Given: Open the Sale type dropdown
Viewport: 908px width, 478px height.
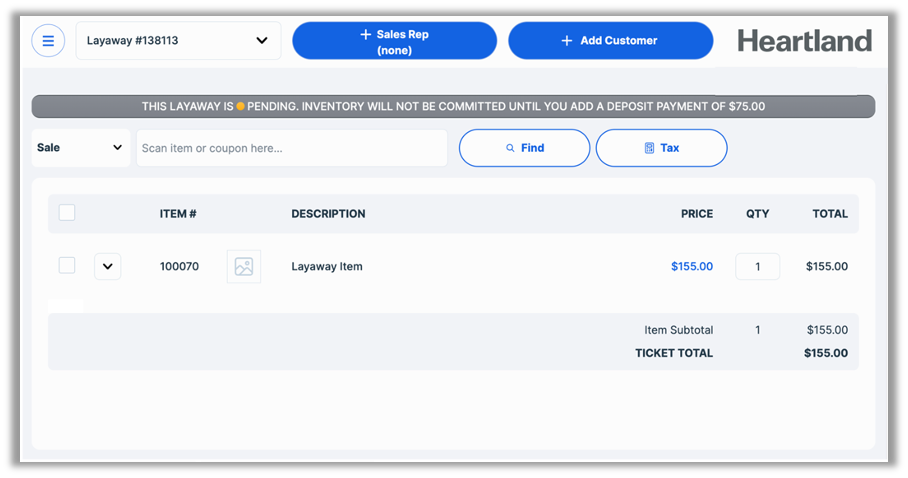Looking at the screenshot, I should pos(80,148).
